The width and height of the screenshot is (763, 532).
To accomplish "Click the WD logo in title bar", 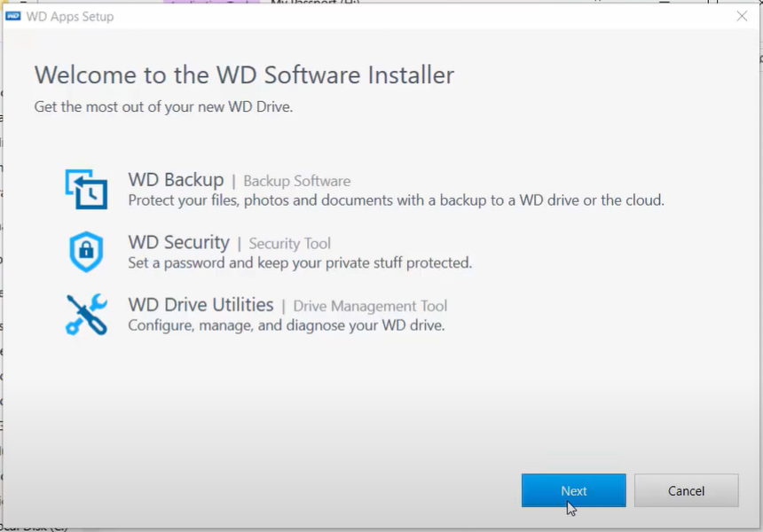I will click(12, 16).
